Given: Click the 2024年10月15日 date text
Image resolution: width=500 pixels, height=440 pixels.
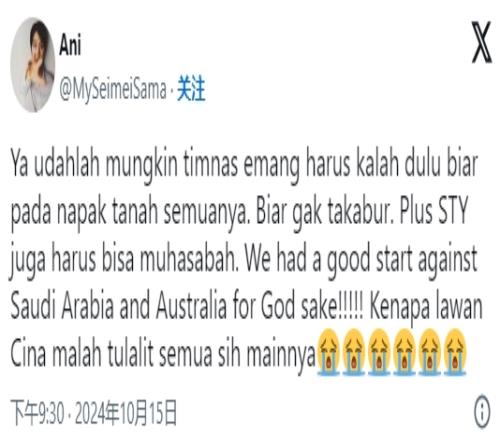Looking at the screenshot, I should [x=126, y=413].
